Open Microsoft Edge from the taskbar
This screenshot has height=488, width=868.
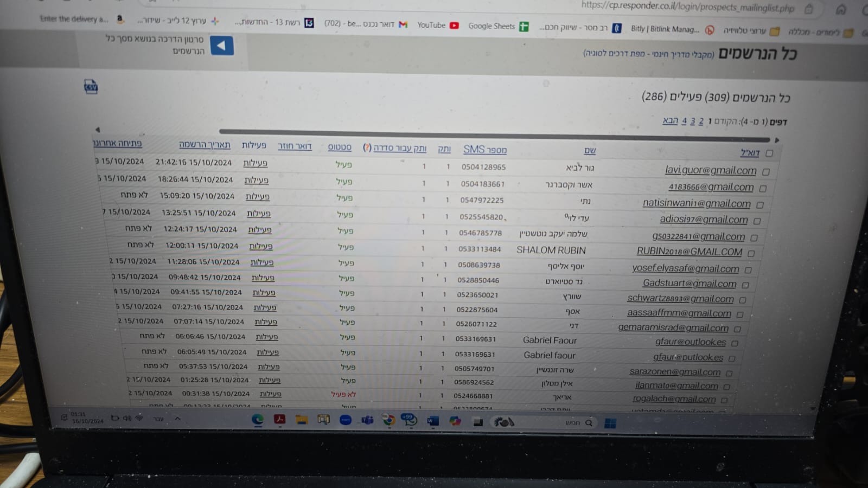(x=257, y=419)
